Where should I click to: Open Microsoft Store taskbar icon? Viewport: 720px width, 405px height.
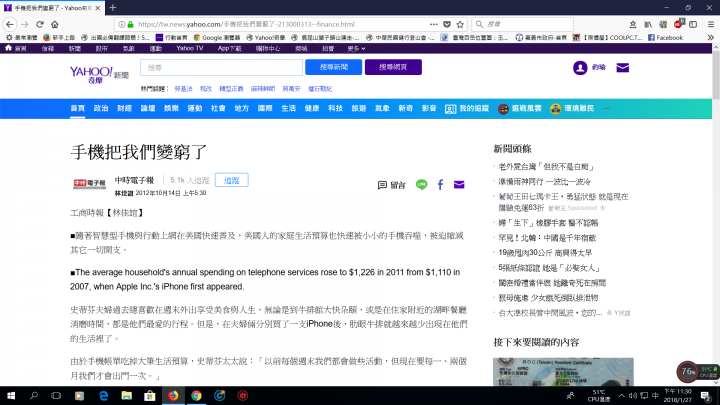150,395
